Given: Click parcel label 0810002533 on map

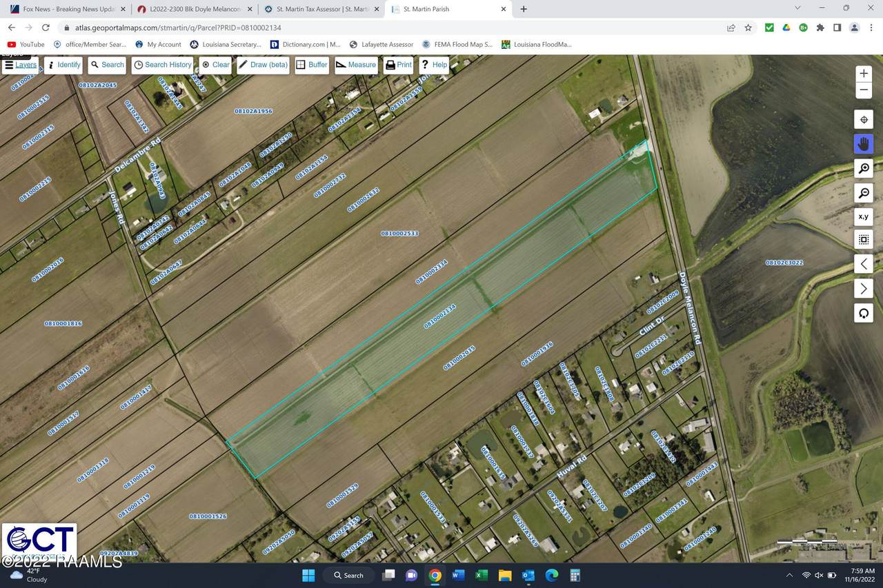Looking at the screenshot, I should pos(399,234).
